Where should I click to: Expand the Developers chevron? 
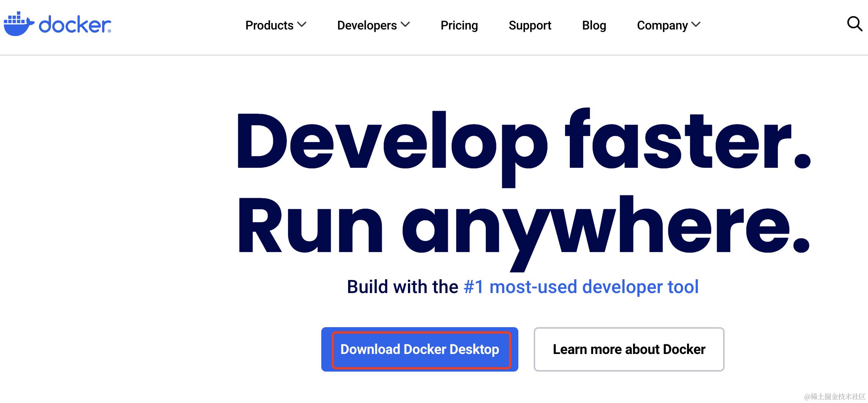[405, 25]
